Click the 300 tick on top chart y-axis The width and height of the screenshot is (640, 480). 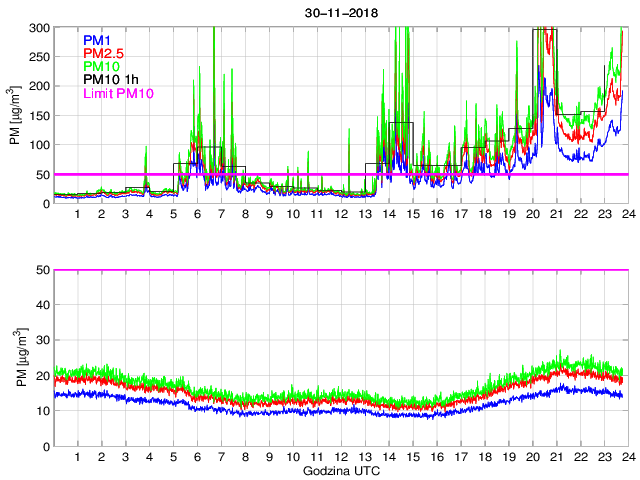38,27
